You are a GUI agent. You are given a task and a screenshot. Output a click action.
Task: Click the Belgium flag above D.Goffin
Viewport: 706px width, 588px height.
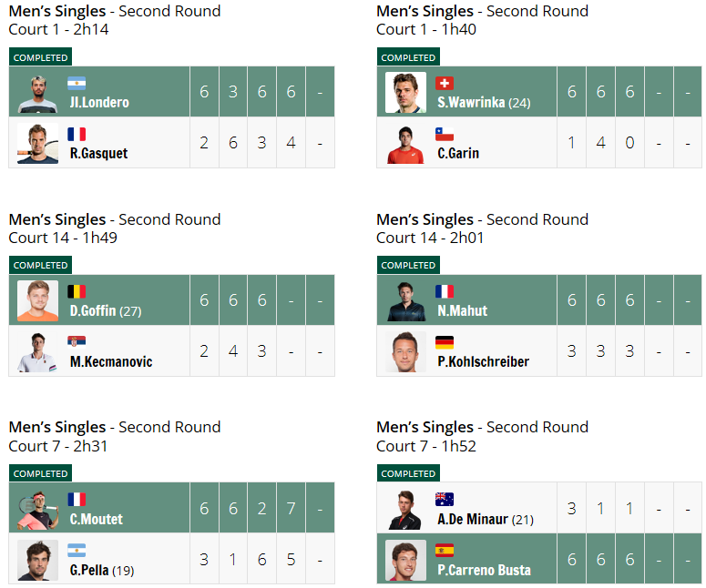(77, 291)
